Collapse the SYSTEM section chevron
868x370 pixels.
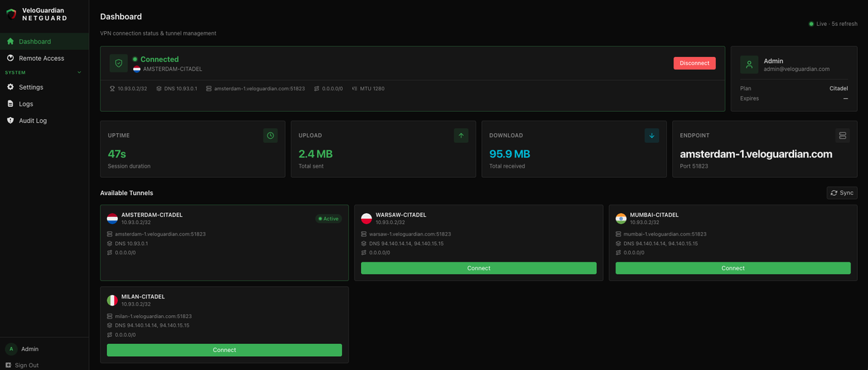click(80, 72)
